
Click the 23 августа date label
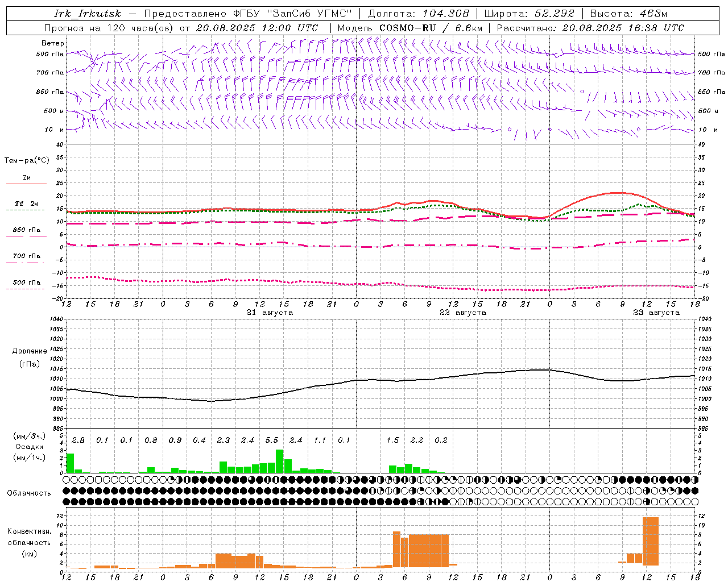656,313
